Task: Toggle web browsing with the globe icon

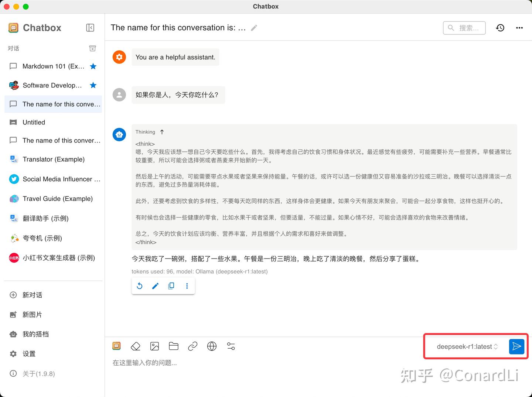Action: tap(212, 346)
